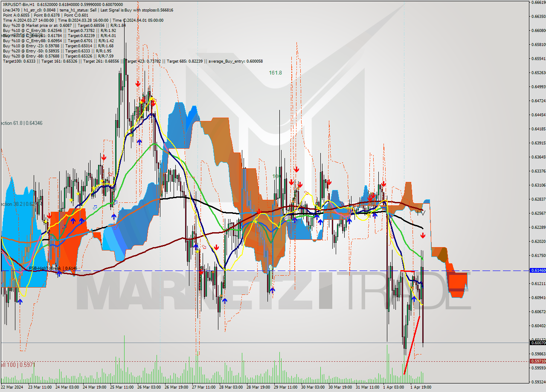546x392 pixels.
Task: Click the XRPUSDT-Bin,H1 chart title
Action: 19,4
